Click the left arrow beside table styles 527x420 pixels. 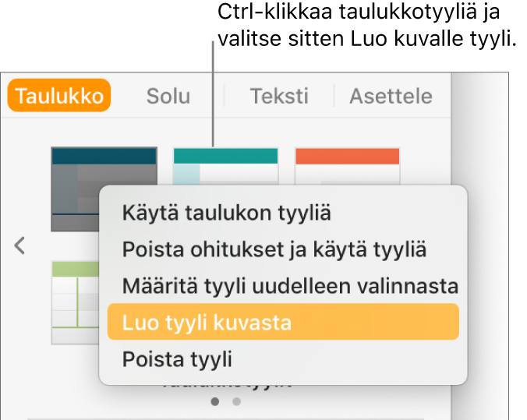coord(20,245)
